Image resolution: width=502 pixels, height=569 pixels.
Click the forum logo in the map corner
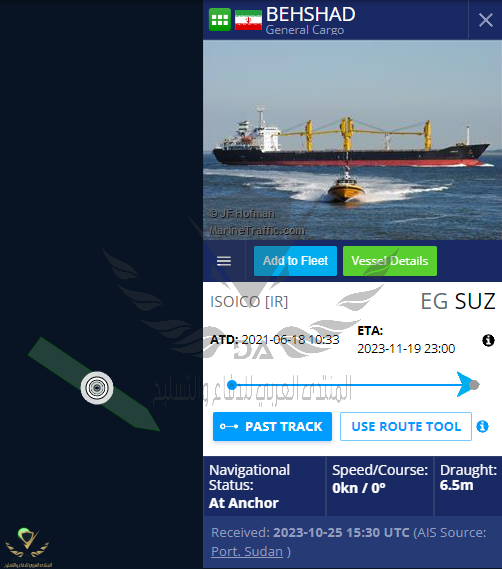(x=27, y=547)
